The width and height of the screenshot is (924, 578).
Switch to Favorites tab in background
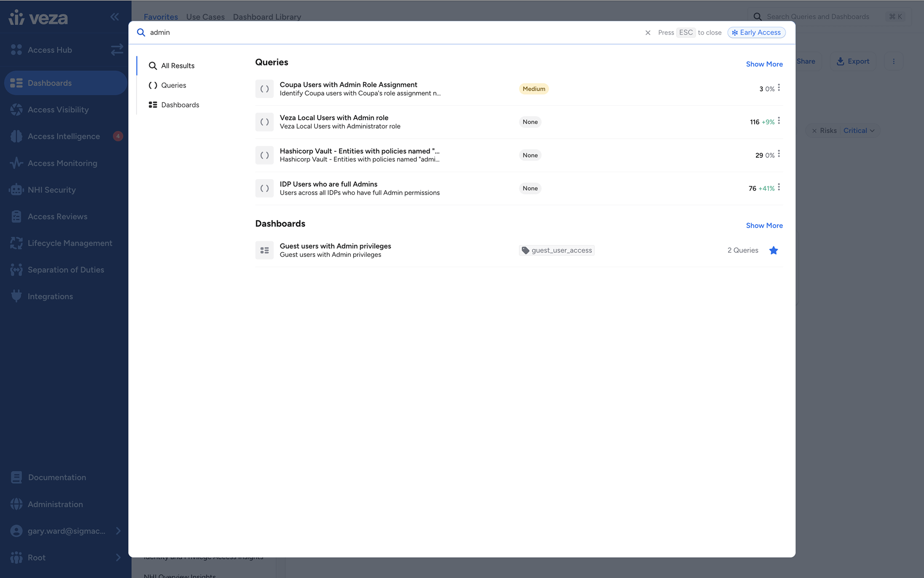[x=161, y=17]
